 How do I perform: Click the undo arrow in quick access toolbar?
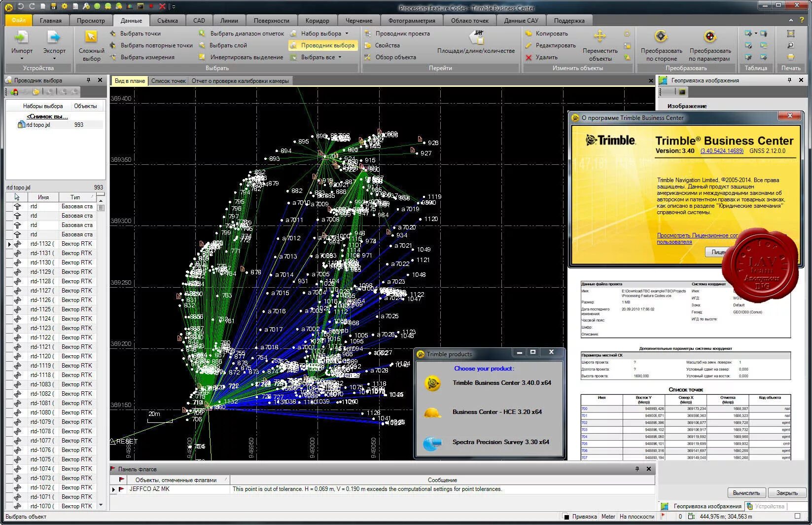pyautogui.click(x=21, y=6)
